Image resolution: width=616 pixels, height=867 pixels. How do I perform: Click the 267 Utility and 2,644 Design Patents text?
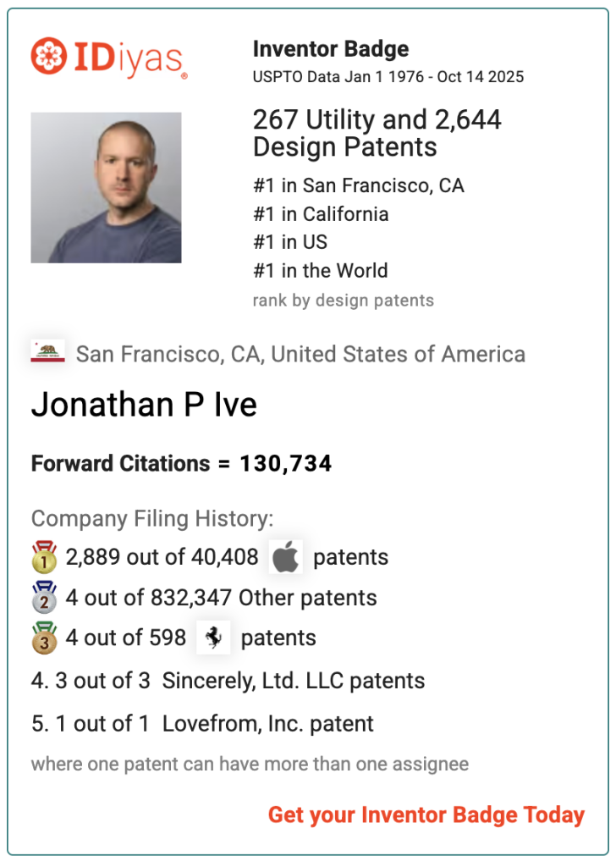click(x=377, y=133)
